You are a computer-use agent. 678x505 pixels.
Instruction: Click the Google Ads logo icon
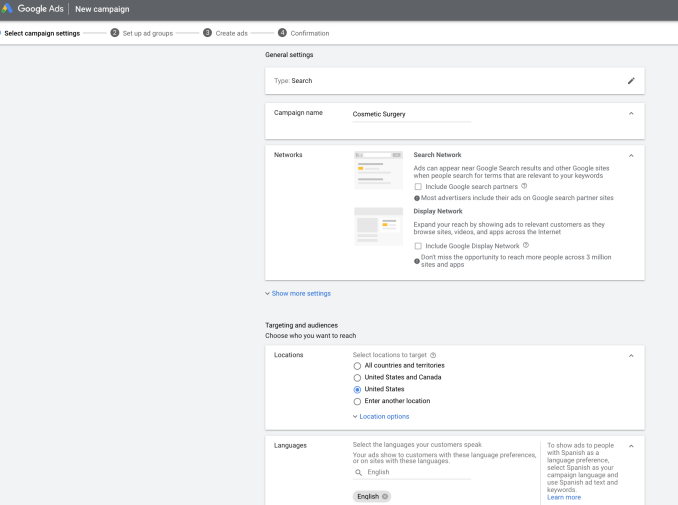tap(7, 8)
